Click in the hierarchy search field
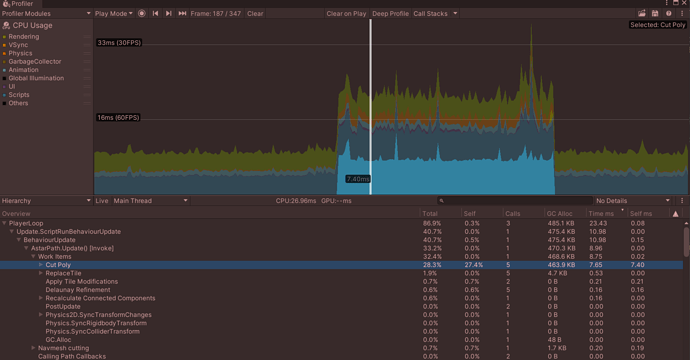The height and width of the screenshot is (360, 690). click(x=515, y=201)
